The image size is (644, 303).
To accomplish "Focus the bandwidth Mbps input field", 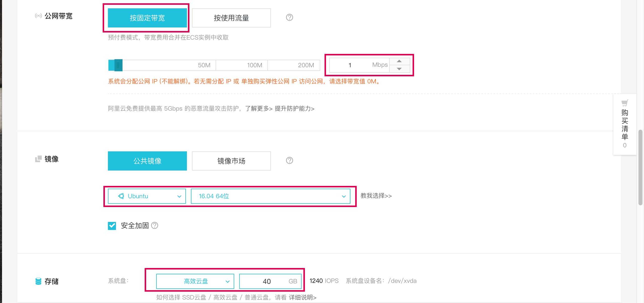I will coord(359,65).
